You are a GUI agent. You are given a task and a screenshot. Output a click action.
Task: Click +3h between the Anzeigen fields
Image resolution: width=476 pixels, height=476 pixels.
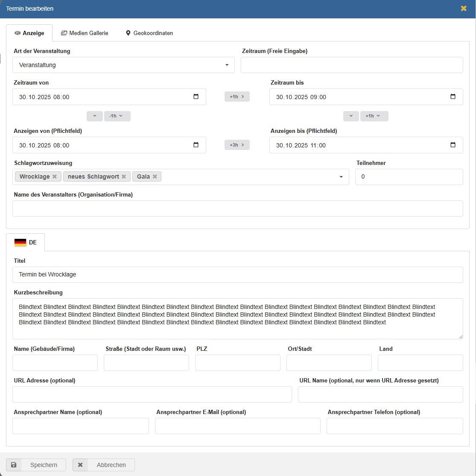point(237,145)
